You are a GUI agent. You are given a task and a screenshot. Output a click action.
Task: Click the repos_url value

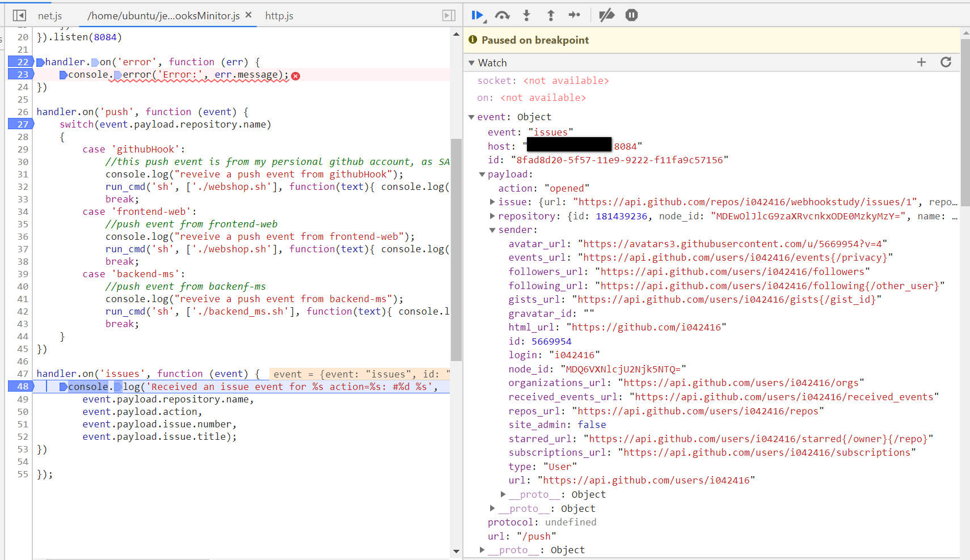[x=698, y=411]
